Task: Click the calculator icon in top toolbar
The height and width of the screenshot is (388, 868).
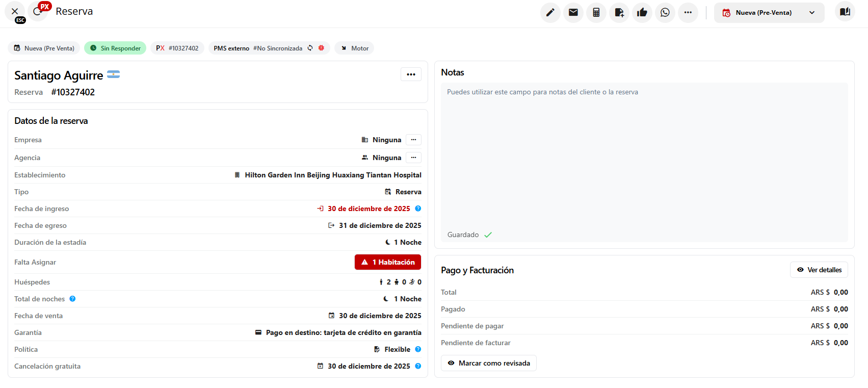Action: click(596, 13)
